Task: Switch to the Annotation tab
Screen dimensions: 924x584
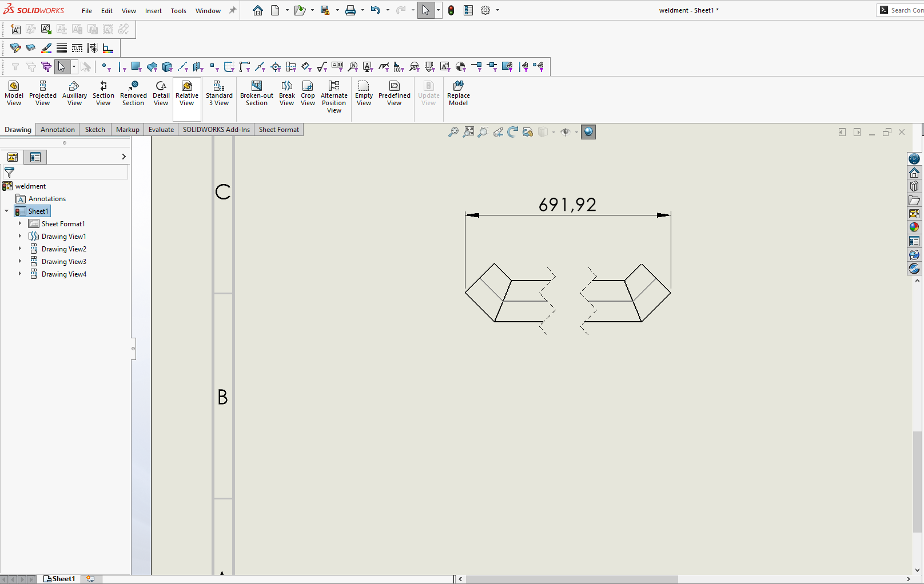Action: tap(57, 130)
